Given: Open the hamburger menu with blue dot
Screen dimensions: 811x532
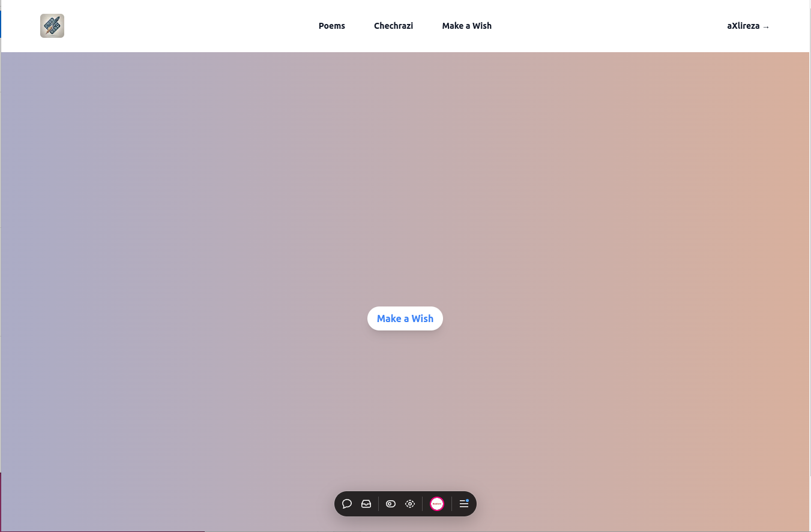Looking at the screenshot, I should click(464, 504).
